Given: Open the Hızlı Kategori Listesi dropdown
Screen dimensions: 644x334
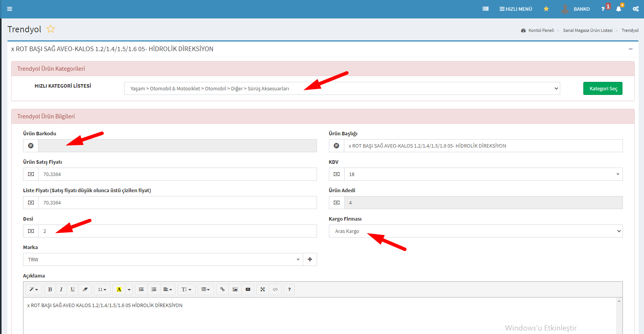Looking at the screenshot, I should (x=342, y=88).
